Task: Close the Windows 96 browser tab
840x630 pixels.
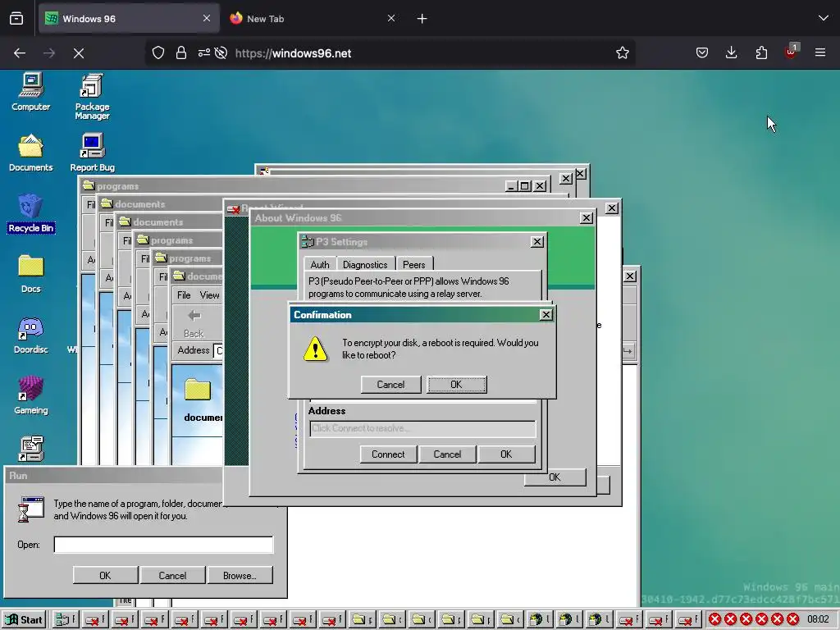Action: coord(207,19)
